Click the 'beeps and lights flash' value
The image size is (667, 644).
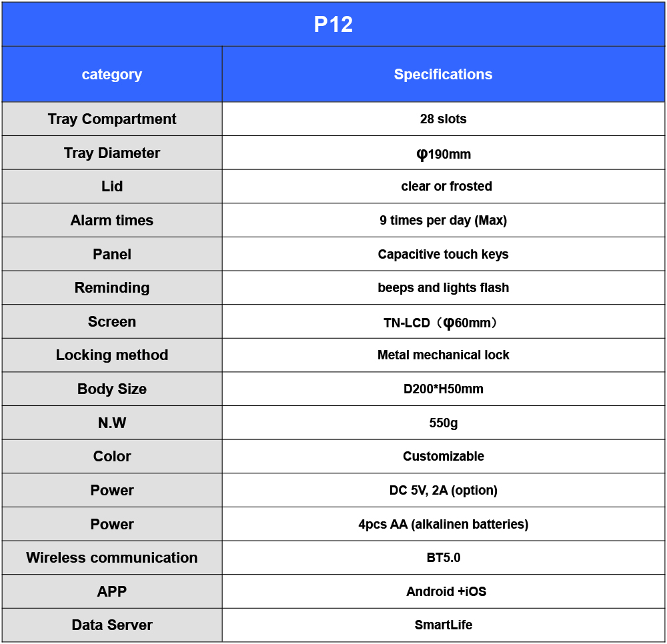pyautogui.click(x=443, y=288)
